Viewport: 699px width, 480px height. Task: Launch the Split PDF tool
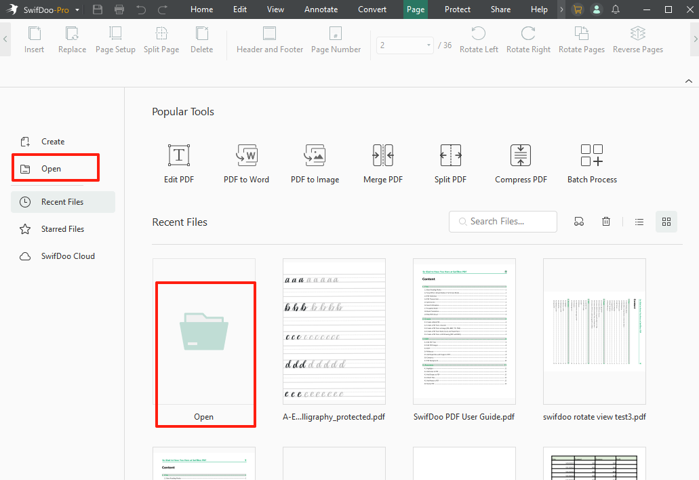coord(450,164)
